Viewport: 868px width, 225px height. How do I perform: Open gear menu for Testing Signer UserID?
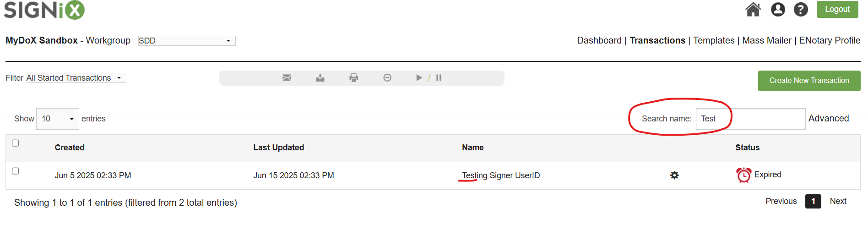(x=674, y=175)
